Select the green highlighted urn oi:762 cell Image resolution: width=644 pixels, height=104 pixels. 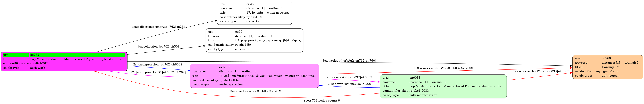[x=78, y=55]
